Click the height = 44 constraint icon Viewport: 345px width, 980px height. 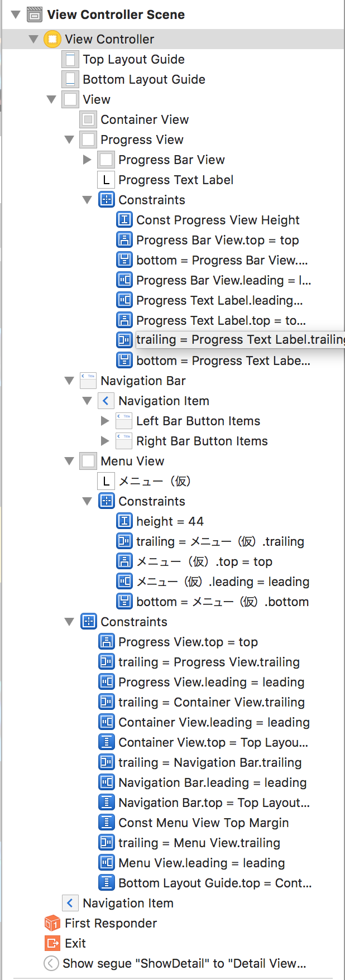(x=124, y=521)
